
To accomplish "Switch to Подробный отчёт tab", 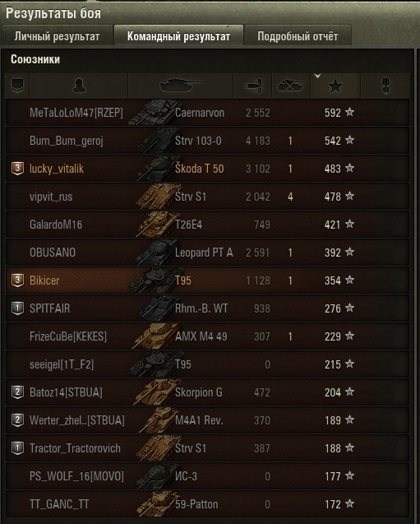I will point(298,35).
